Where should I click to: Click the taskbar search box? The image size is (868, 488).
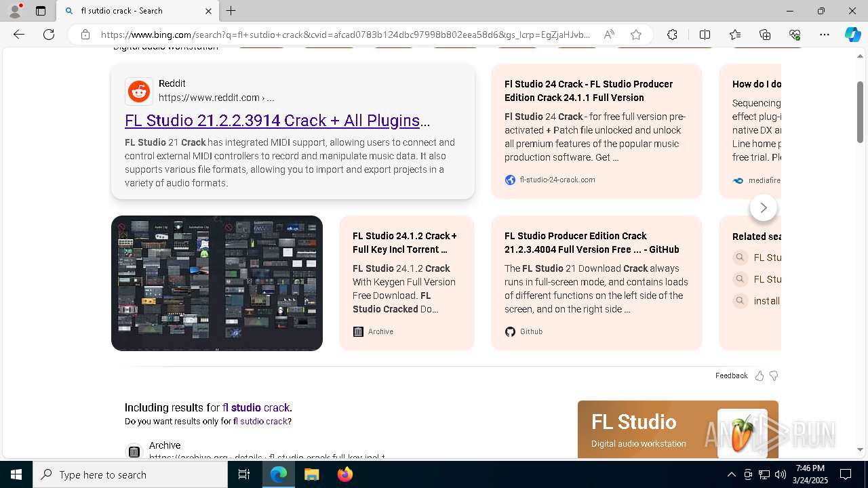tap(130, 474)
